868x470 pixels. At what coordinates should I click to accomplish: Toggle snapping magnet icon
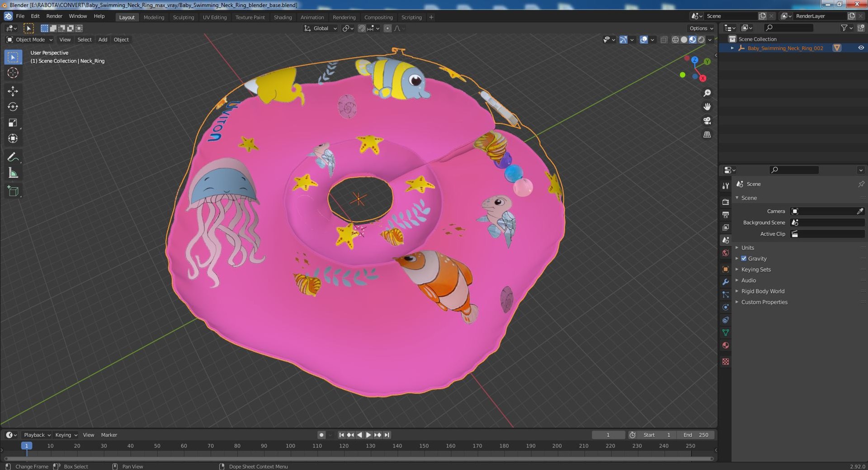(362, 28)
